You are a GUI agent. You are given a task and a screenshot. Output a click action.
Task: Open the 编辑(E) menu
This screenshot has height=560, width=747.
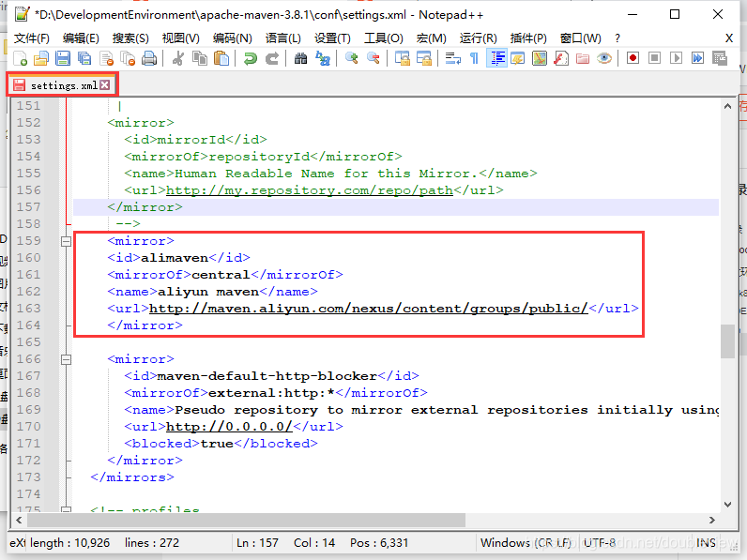[81, 38]
